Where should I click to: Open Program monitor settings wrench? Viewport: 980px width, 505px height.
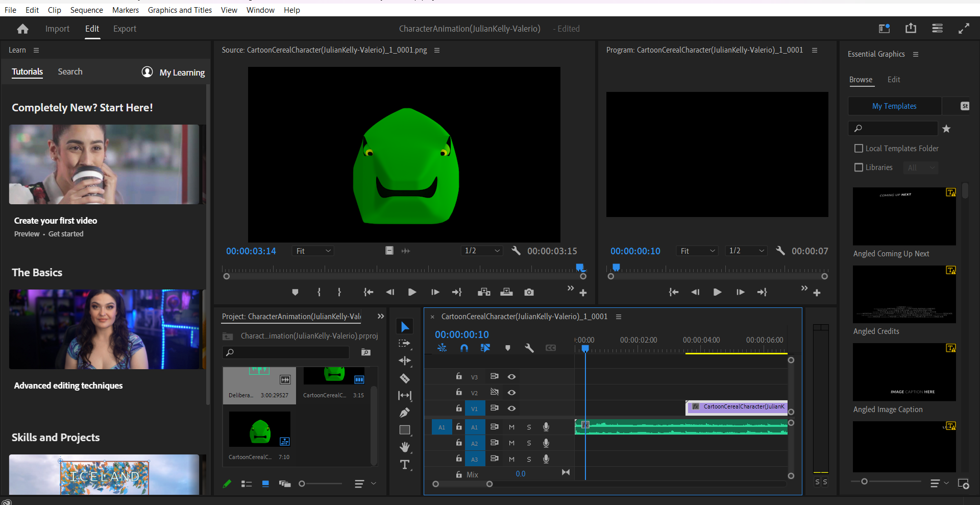tap(780, 251)
